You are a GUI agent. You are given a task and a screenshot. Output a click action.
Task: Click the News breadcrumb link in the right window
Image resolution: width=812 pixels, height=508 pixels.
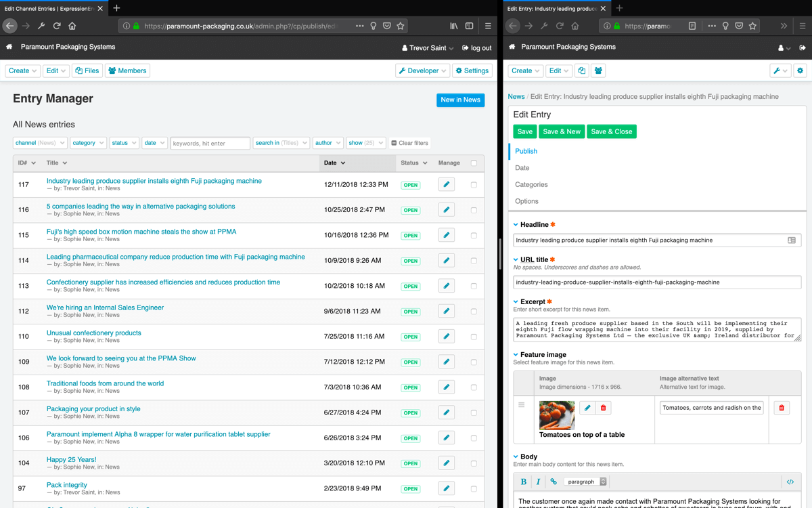coord(516,96)
